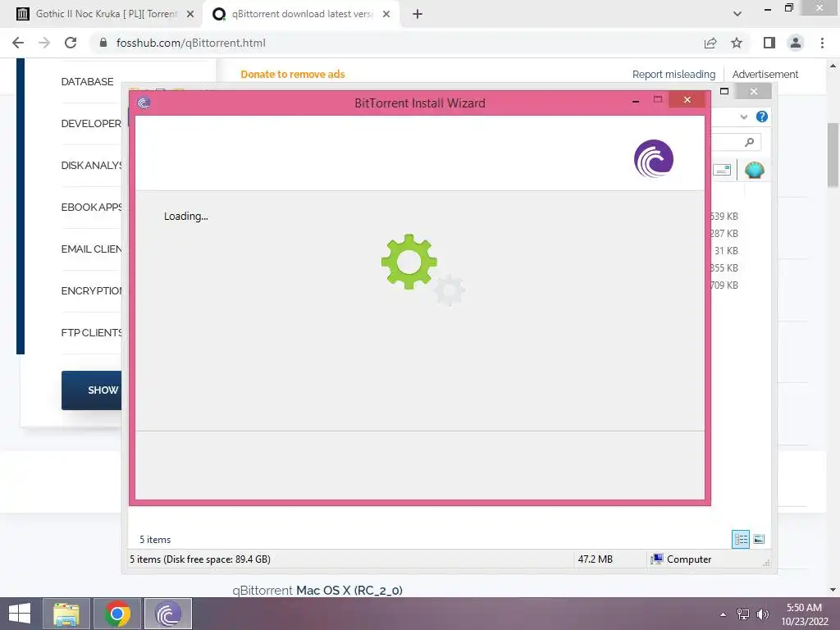The width and height of the screenshot is (840, 630).
Task: Open the FTP CLIENTS category
Action: 92,332
